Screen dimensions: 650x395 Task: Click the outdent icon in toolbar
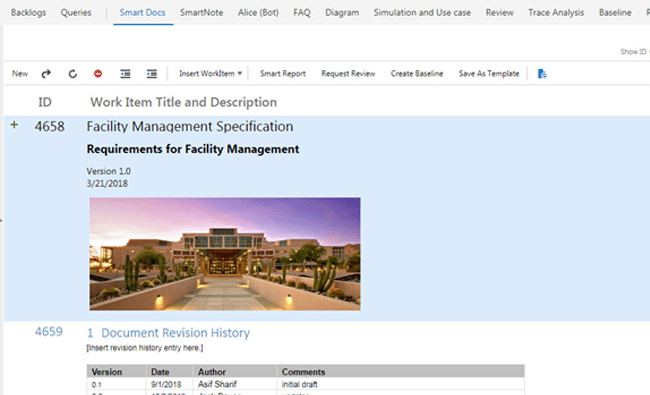tap(125, 74)
